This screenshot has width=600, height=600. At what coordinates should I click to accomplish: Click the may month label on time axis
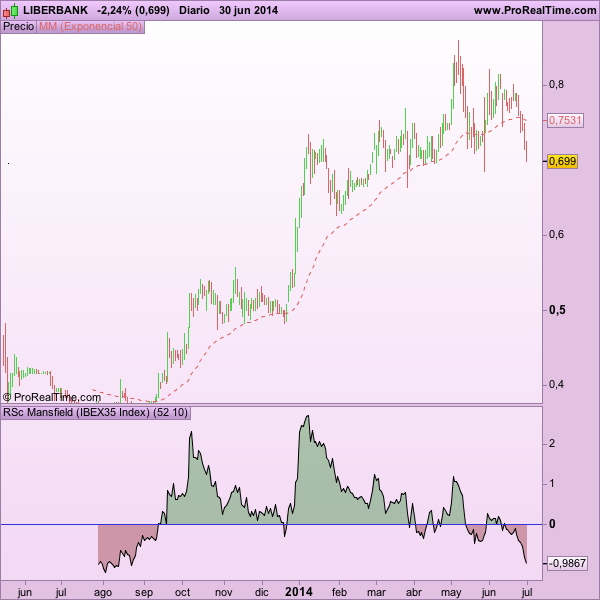[x=451, y=593]
